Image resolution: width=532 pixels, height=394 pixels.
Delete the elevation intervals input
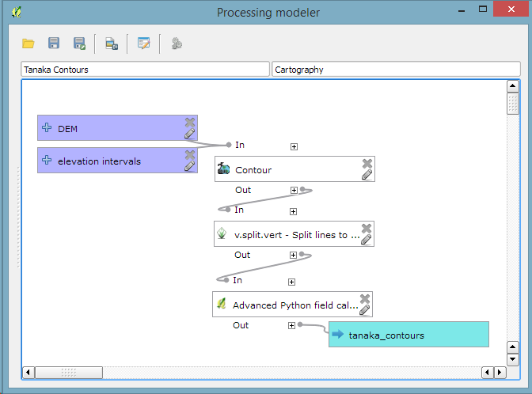[190, 154]
